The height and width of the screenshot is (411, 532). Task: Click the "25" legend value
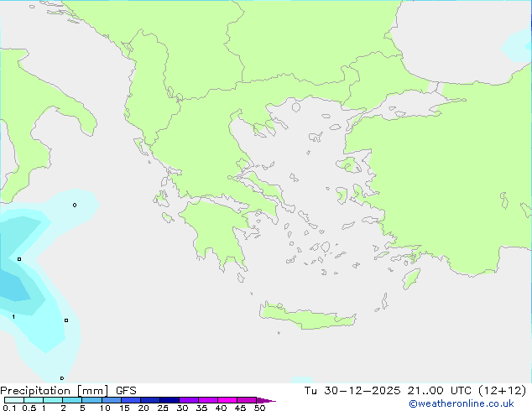(163, 408)
